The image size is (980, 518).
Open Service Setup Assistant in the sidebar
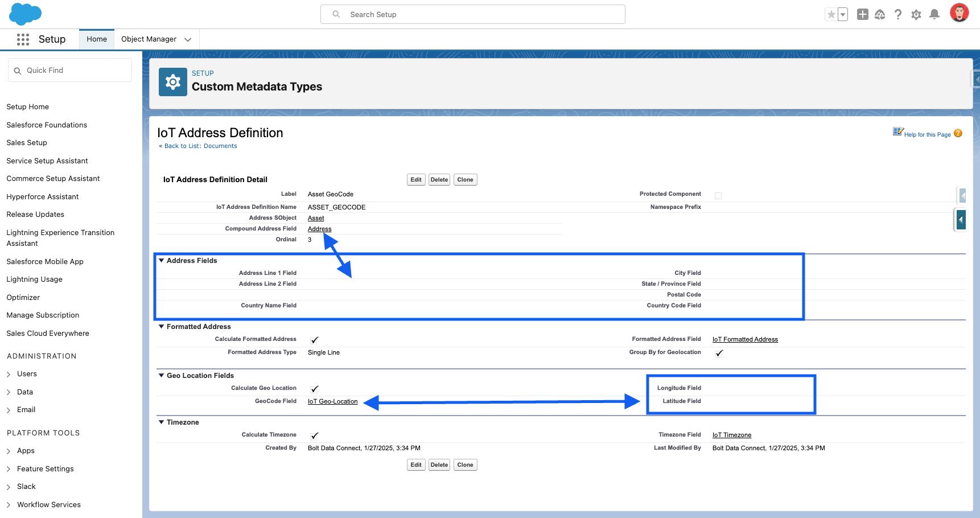click(47, 161)
